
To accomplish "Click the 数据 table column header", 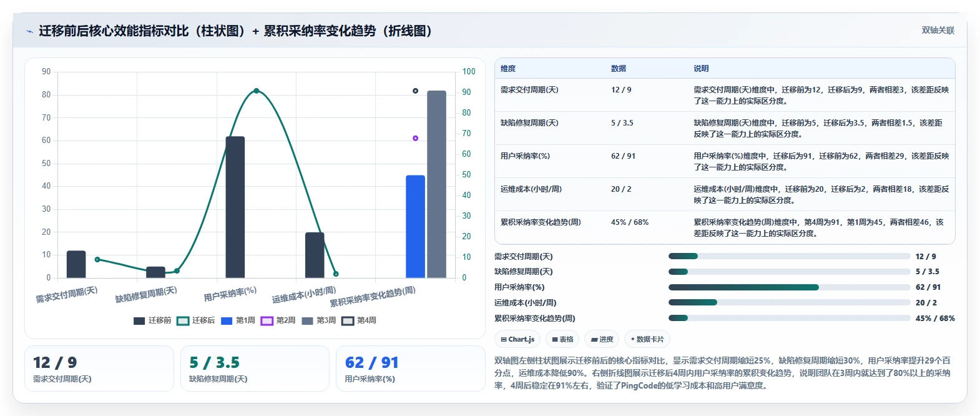I will click(x=619, y=69).
